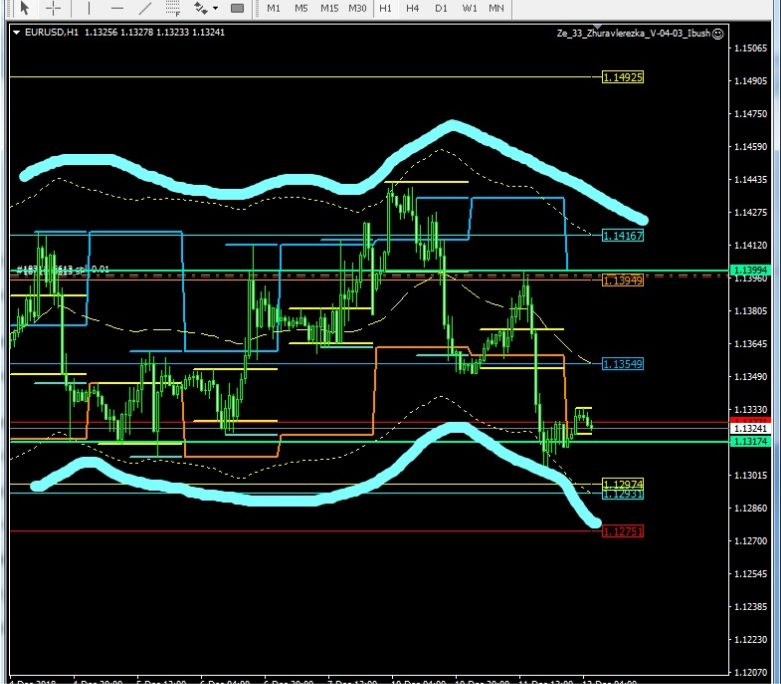Select the blue 1.13549 level label
This screenshot has width=781, height=684.
623,364
